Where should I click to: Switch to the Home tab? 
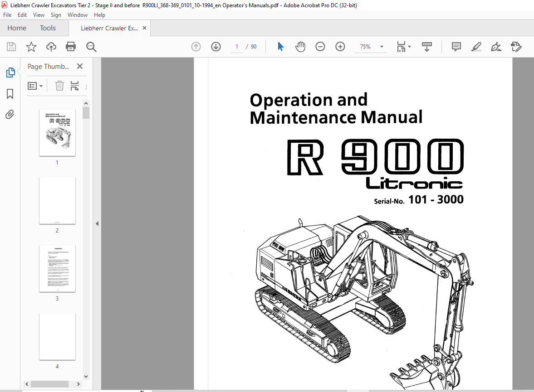click(x=17, y=28)
